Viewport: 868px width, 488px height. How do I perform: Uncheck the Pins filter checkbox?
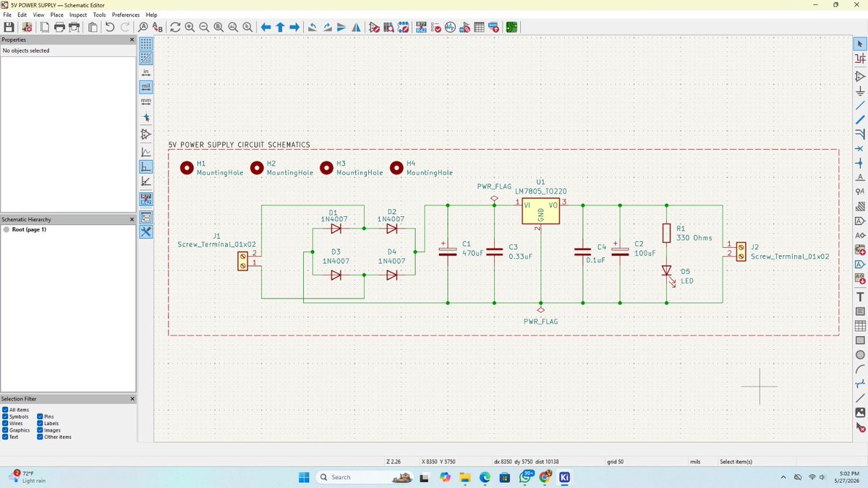[40, 416]
